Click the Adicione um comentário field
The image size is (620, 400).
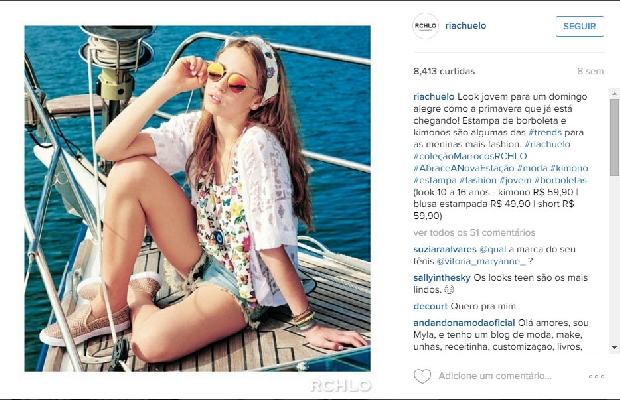494,376
